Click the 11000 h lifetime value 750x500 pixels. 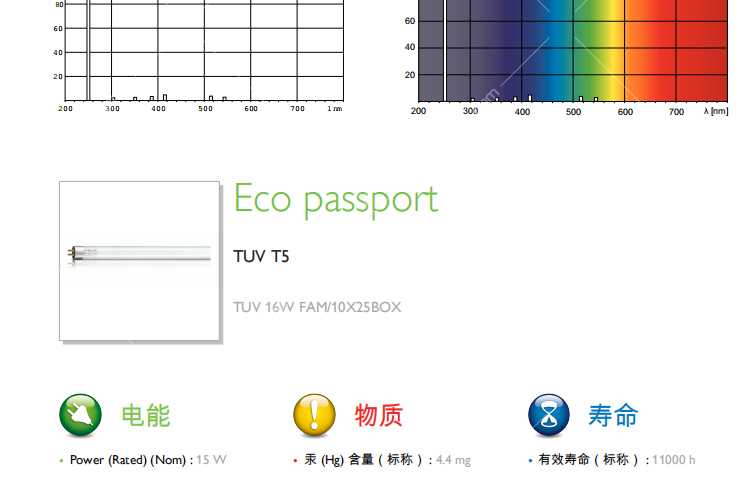pyautogui.click(x=673, y=460)
